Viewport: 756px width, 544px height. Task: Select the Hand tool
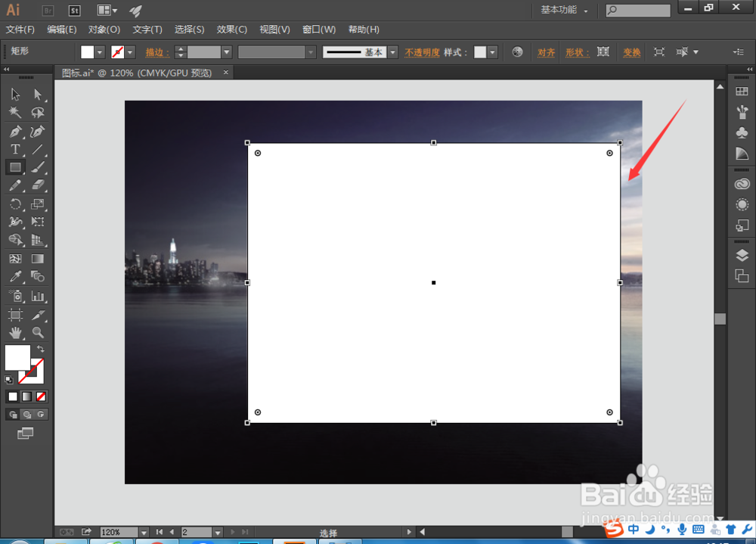point(15,333)
